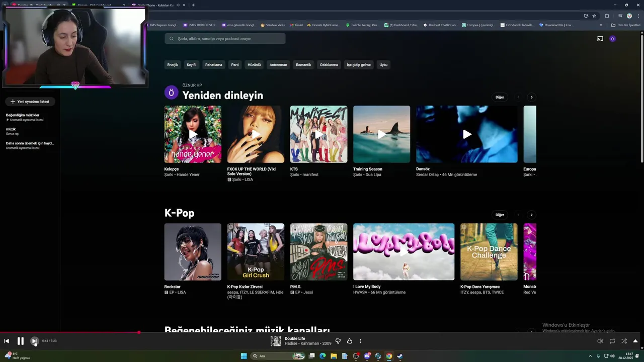Select the Keyifli mood chip
The image size is (644, 362).
click(192, 65)
